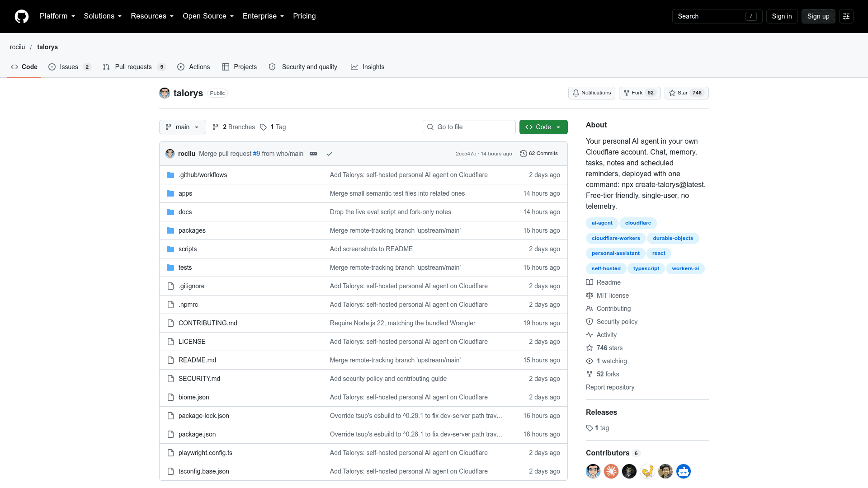Image resolution: width=868 pixels, height=488 pixels.
Task: Expand the Enterprise menu
Action: [264, 16]
